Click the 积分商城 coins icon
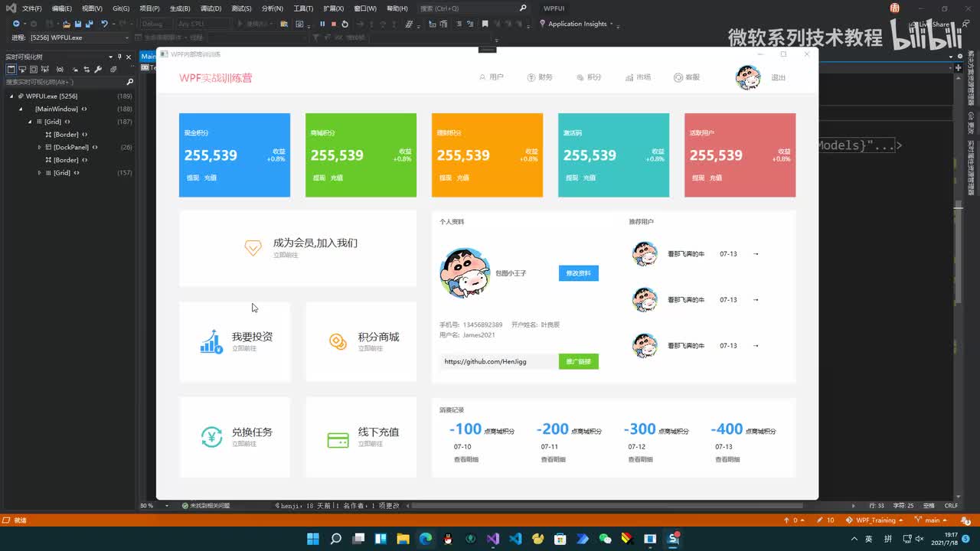The image size is (980, 551). (338, 341)
